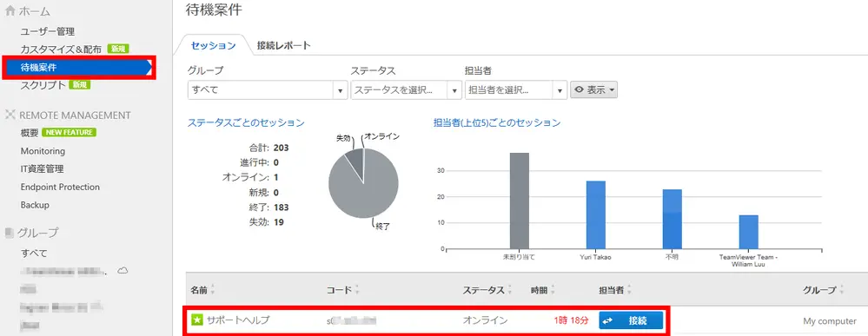
Task: Open ホーム in the sidebar
Action: tap(35, 11)
